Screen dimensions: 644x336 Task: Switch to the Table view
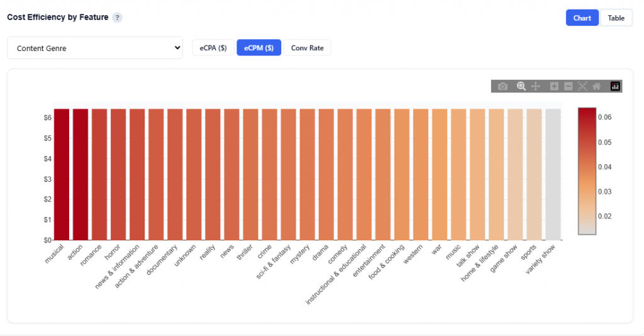616,18
